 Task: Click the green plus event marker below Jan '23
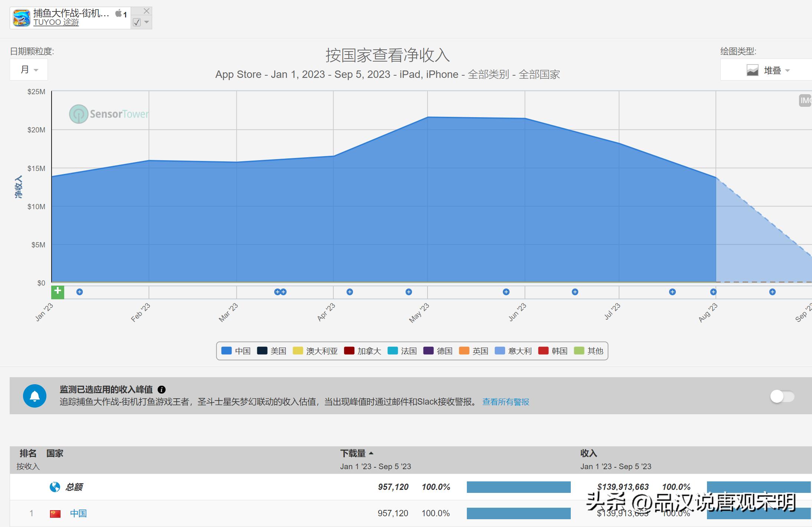tap(58, 292)
